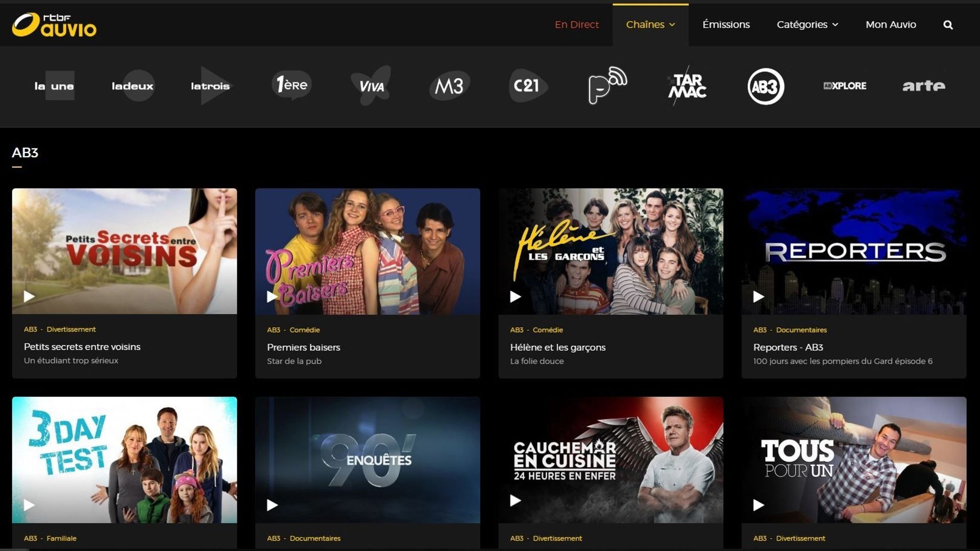This screenshot has width=980, height=551.
Task: Open Mon Auvio
Action: point(891,24)
